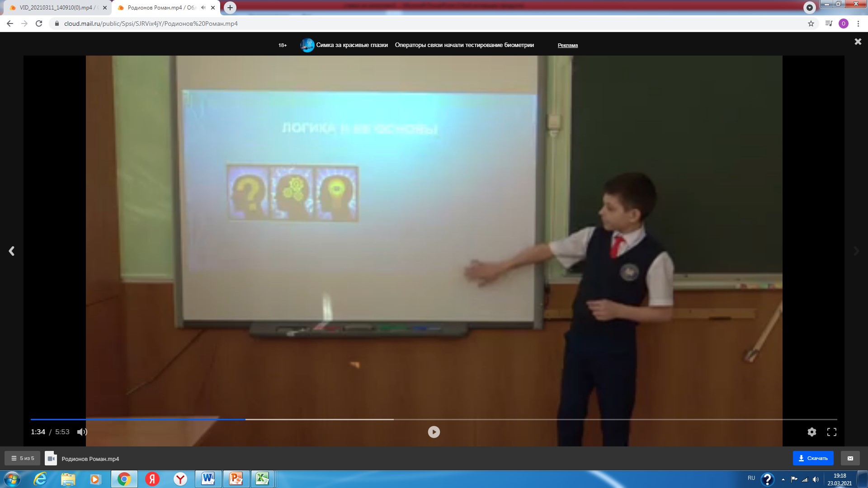Viewport: 868px width, 488px height.
Task: Open a new browser tab
Action: 230,8
